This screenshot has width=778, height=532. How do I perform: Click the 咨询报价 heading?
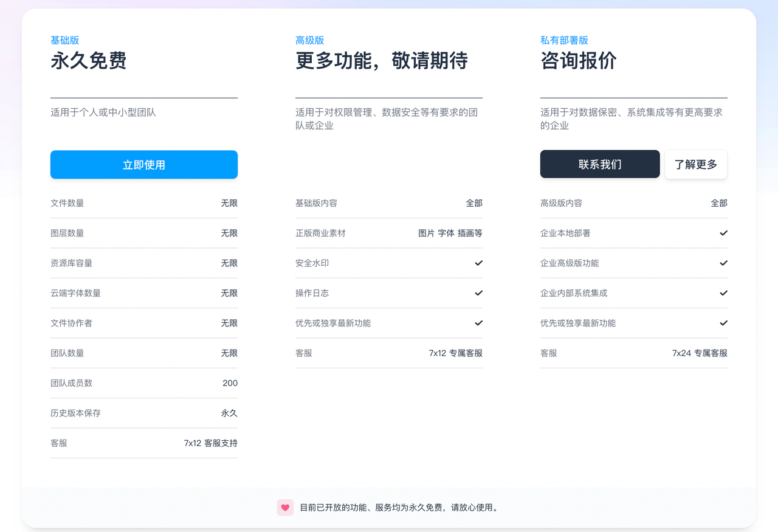(x=578, y=61)
